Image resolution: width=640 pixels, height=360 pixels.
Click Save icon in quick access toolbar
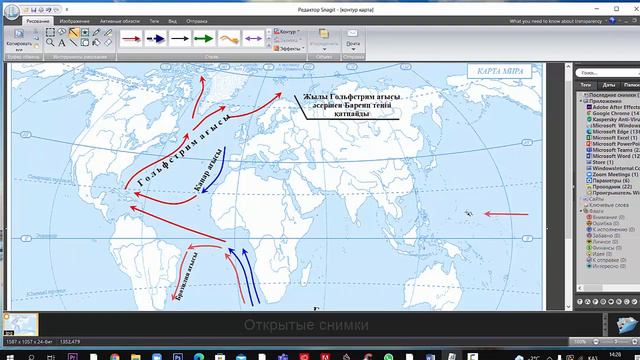coord(33,9)
